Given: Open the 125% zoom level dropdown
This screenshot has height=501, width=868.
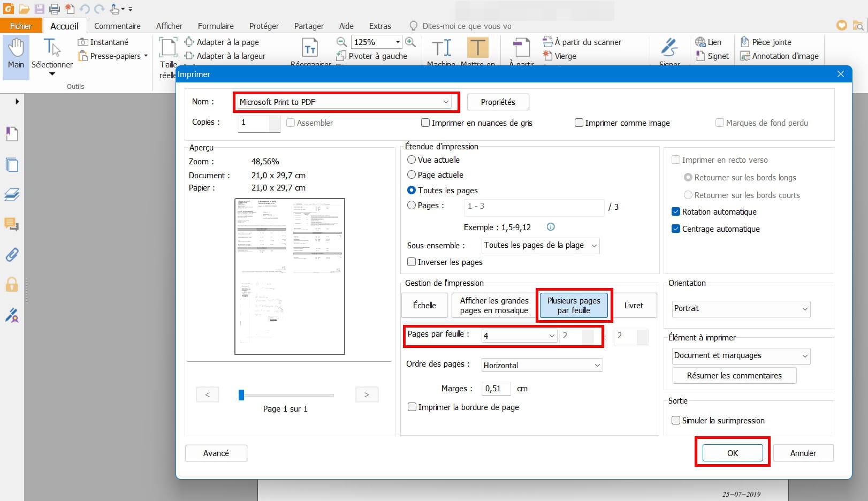Looking at the screenshot, I should pyautogui.click(x=398, y=42).
